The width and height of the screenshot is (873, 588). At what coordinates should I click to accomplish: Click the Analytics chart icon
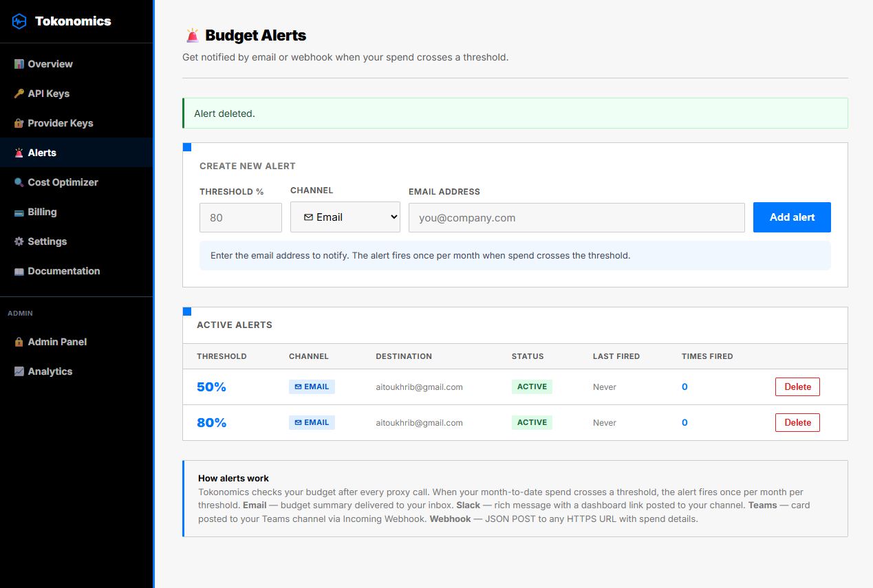pos(19,371)
